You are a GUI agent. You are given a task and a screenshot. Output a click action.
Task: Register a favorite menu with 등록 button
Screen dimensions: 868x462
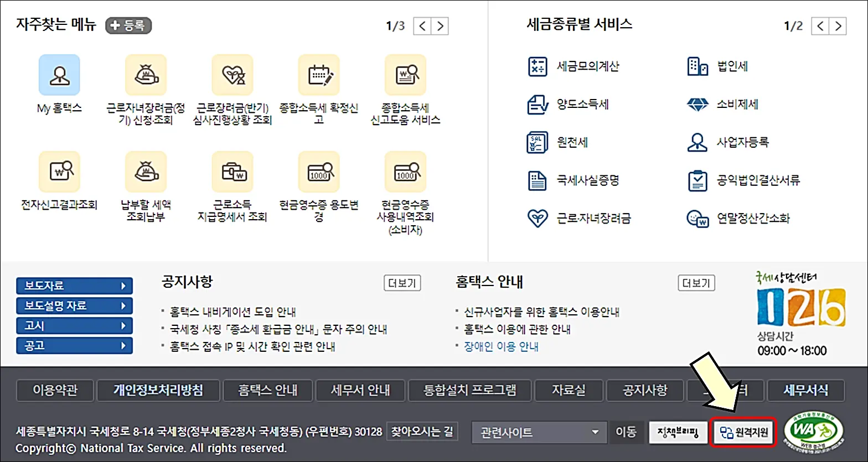tap(128, 25)
